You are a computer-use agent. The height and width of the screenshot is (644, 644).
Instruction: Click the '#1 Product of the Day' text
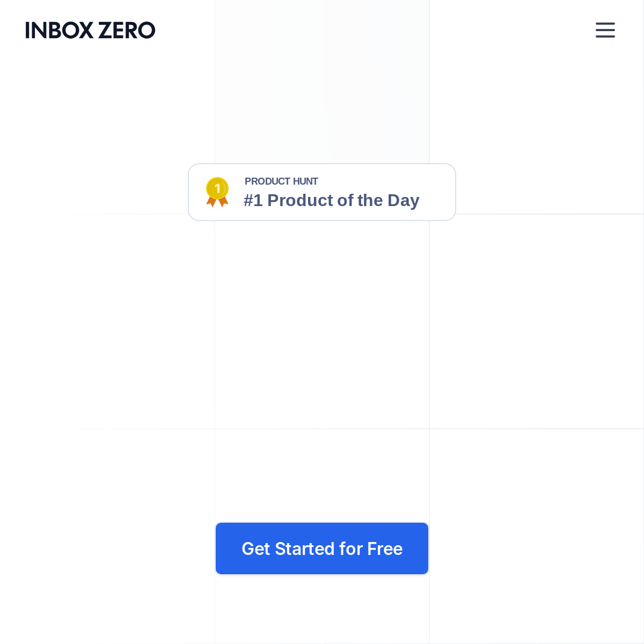pyautogui.click(x=331, y=200)
